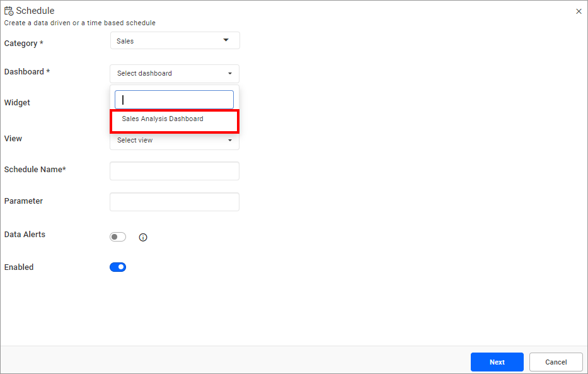Click the Dashboard dropdown caret
588x374 pixels.
[231, 73]
